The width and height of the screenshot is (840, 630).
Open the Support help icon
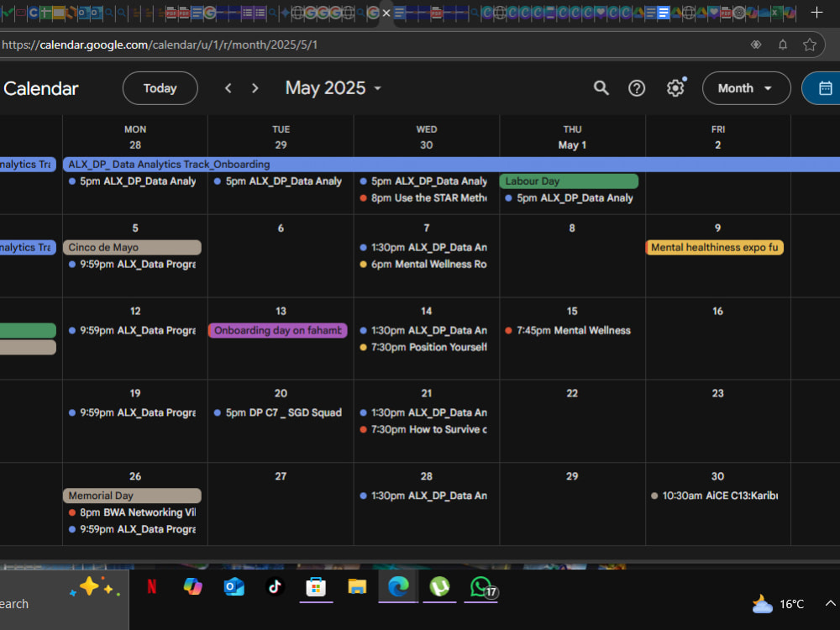point(637,88)
